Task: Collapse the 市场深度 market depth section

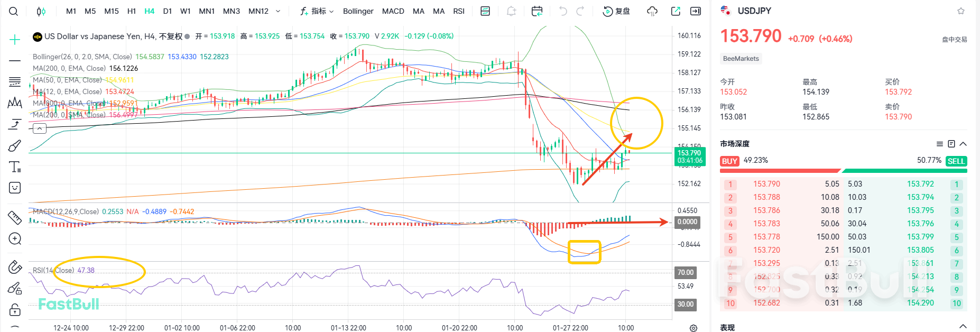Action: (x=963, y=144)
